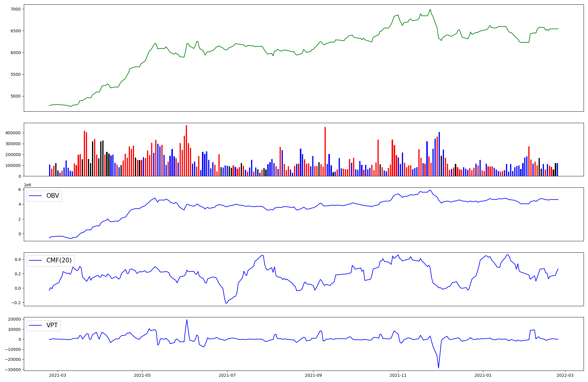The image size is (588, 382).
Task: Click the CMF(20) legend label
Action: coord(59,261)
